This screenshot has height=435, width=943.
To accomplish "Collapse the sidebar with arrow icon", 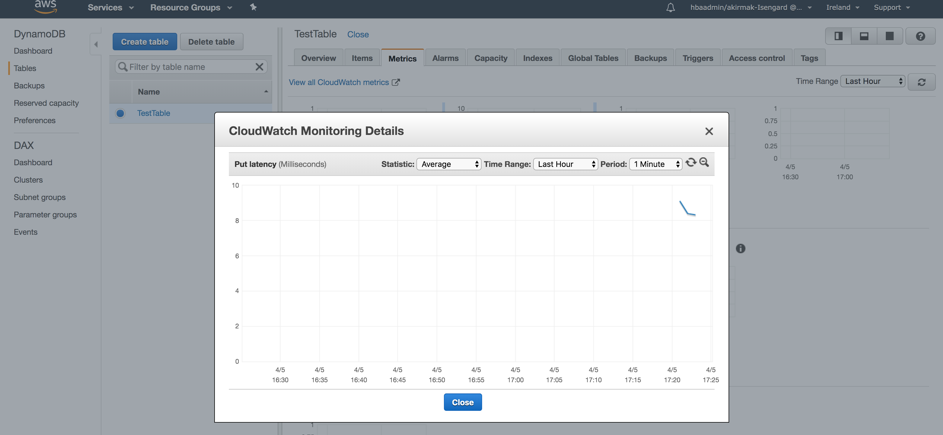I will tap(96, 45).
